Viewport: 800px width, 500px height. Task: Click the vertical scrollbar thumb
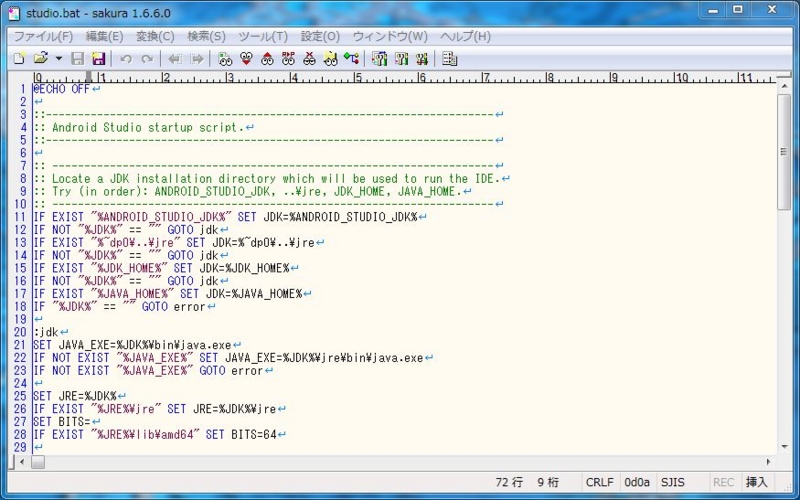tap(784, 152)
